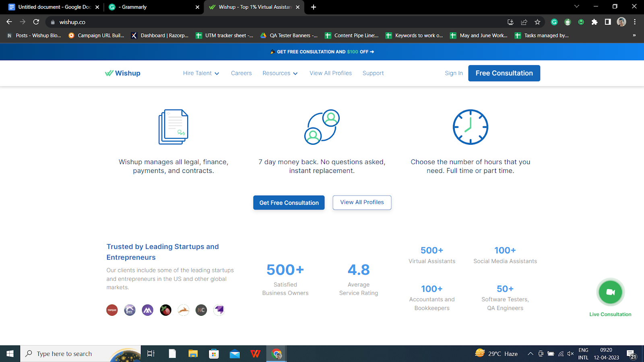Click Chrome icon on the taskbar

click(277, 354)
